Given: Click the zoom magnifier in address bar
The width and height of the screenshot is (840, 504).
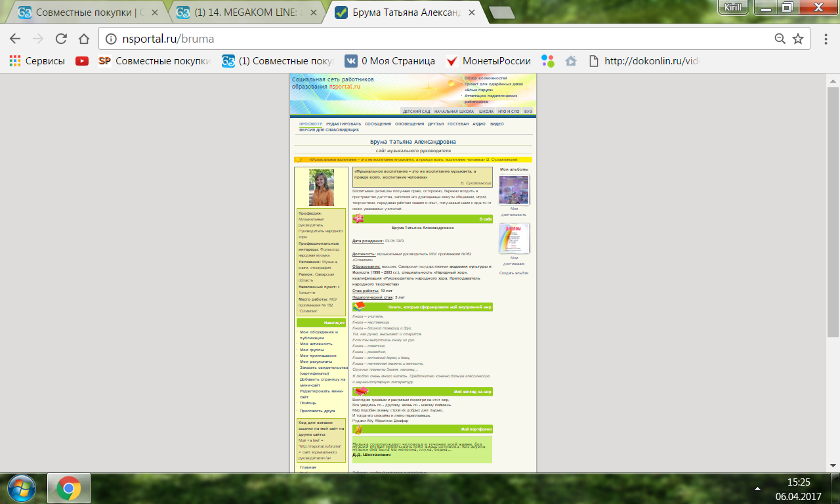Looking at the screenshot, I should tap(780, 39).
